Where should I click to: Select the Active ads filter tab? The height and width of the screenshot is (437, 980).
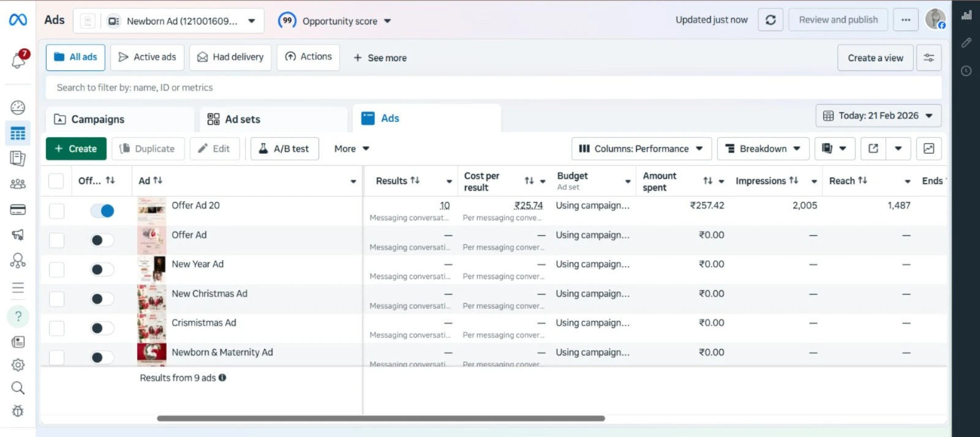click(x=147, y=57)
